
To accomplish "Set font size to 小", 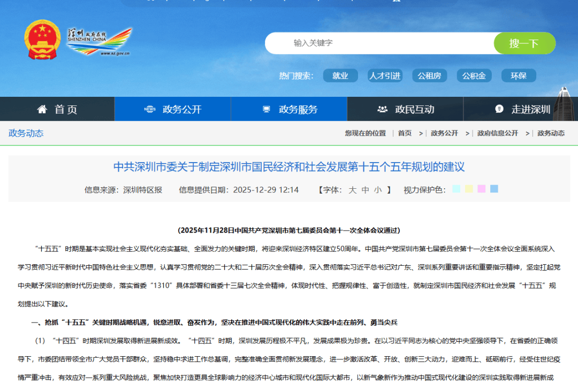I will (378, 190).
